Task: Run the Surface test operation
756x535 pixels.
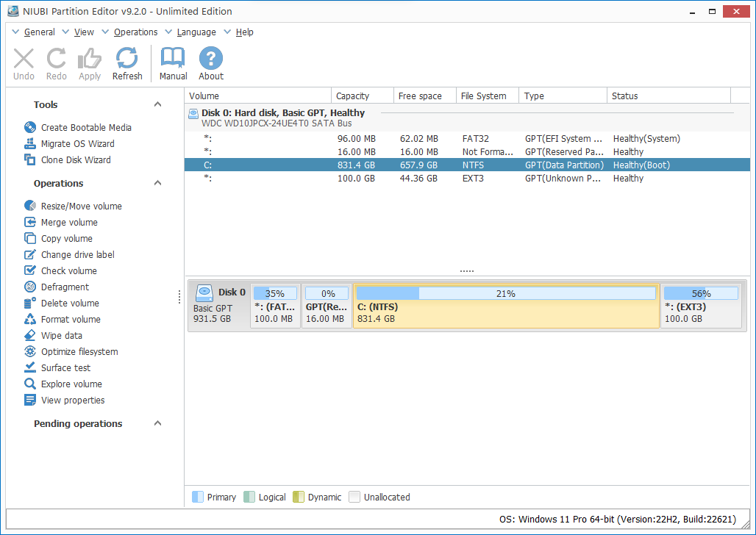Action: (x=65, y=368)
